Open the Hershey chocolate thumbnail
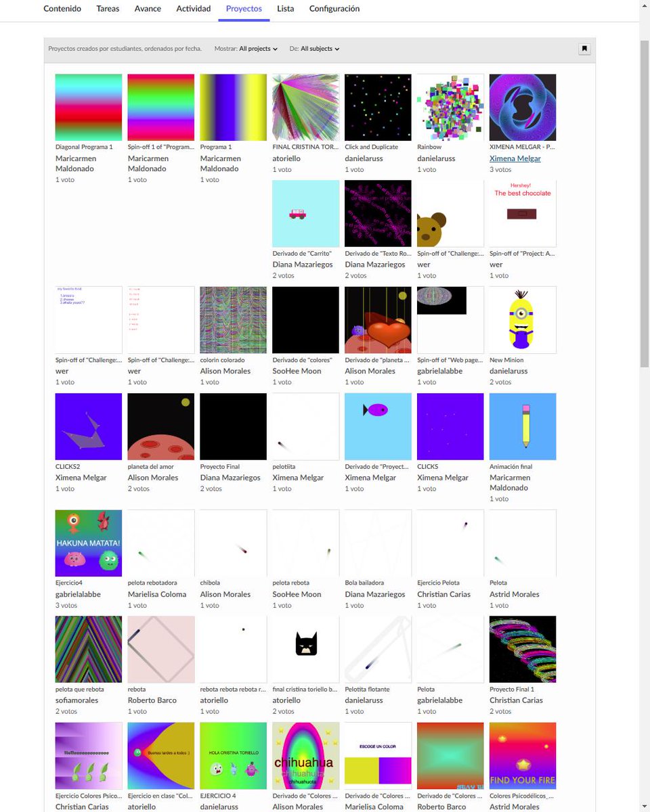This screenshot has height=812, width=650. tap(523, 214)
